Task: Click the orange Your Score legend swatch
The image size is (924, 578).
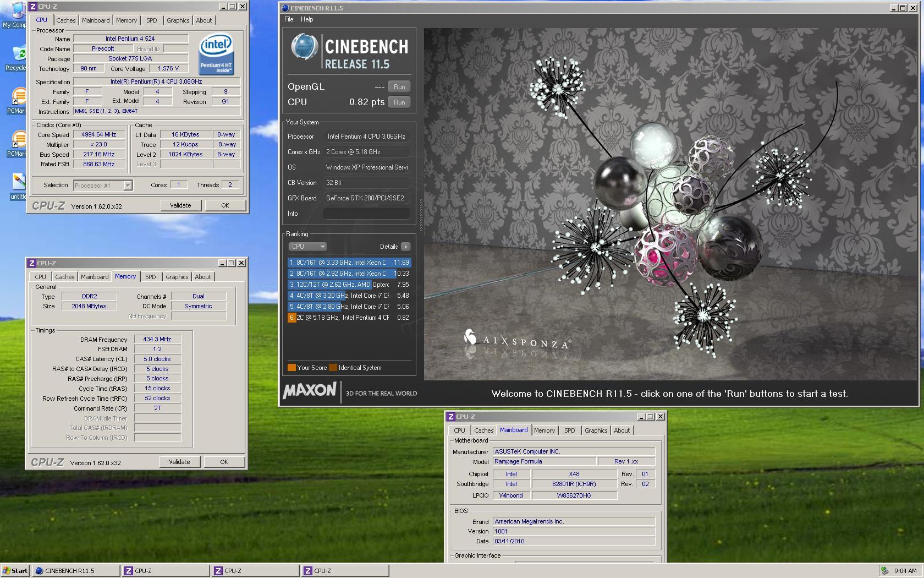Action: tap(291, 368)
